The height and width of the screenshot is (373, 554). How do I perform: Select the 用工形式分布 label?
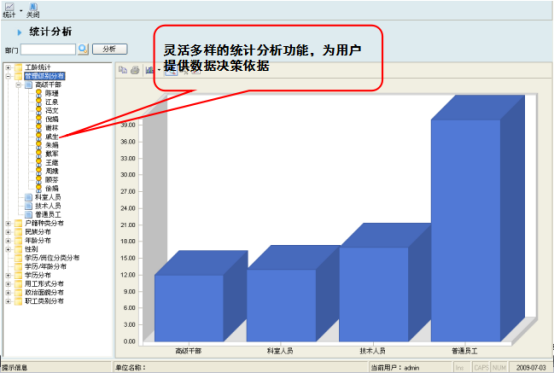click(x=44, y=284)
